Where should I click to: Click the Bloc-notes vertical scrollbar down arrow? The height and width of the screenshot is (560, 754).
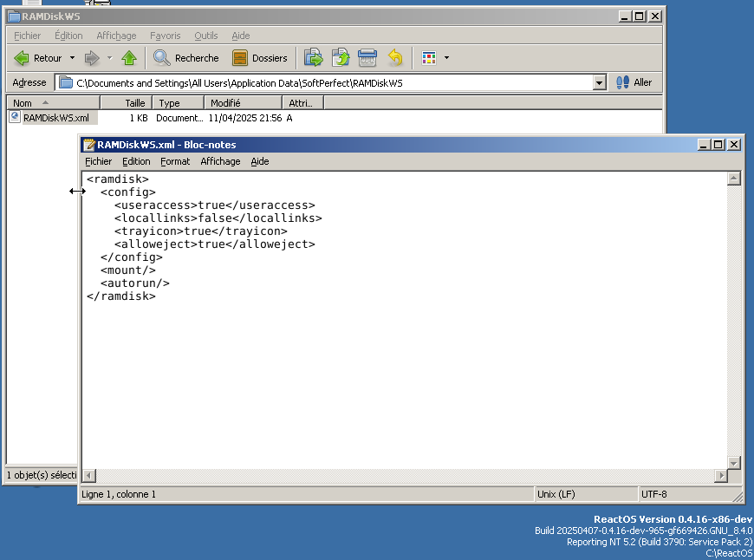[733, 463]
